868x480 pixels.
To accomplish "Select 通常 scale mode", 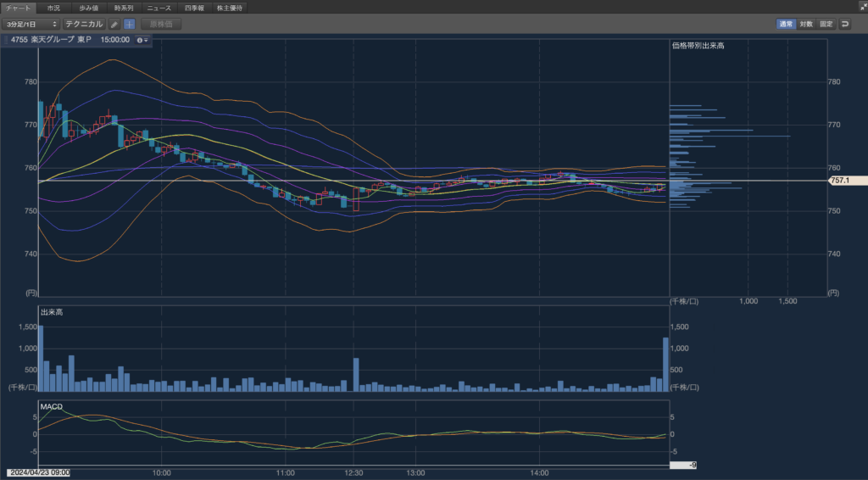I will click(786, 25).
